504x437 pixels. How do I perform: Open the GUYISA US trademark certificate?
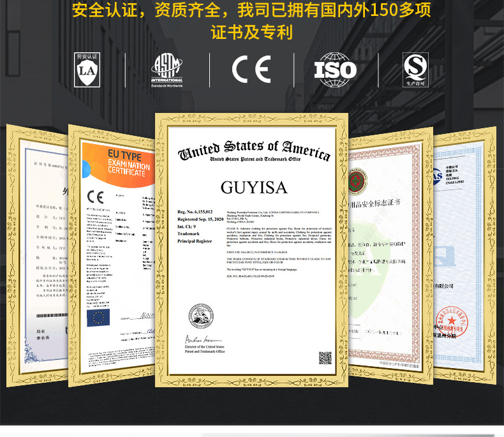pos(251,249)
